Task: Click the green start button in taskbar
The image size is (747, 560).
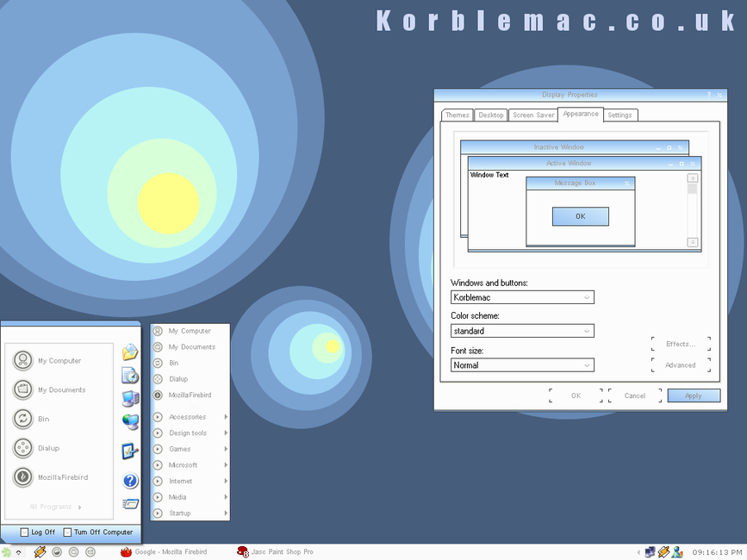Action: (x=6, y=552)
